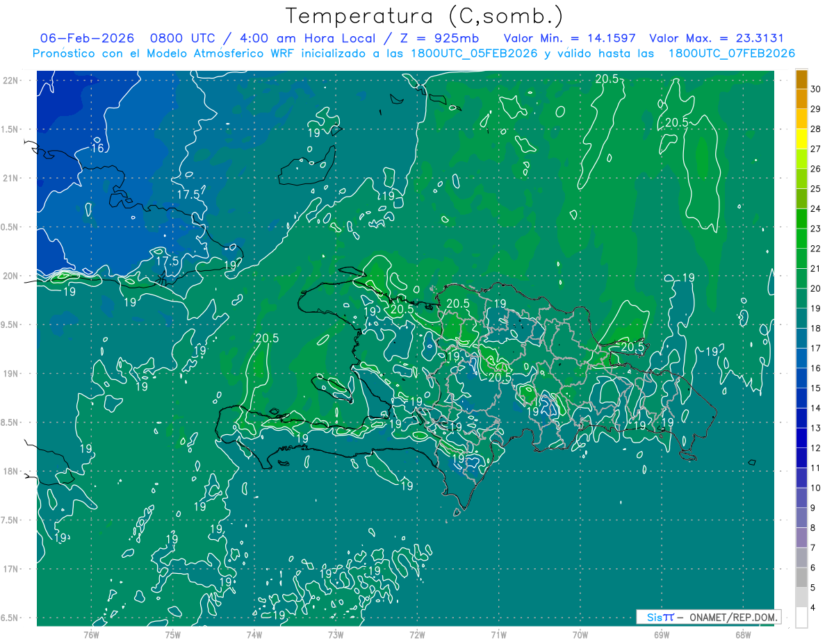
Task: Click the legend value "11"
Action: 815,468
